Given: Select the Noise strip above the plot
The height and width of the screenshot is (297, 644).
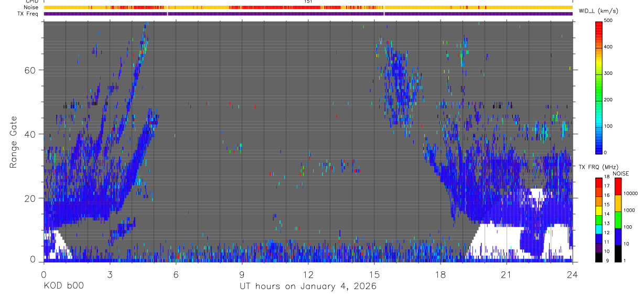Looking at the screenshot, I should 308,7.
